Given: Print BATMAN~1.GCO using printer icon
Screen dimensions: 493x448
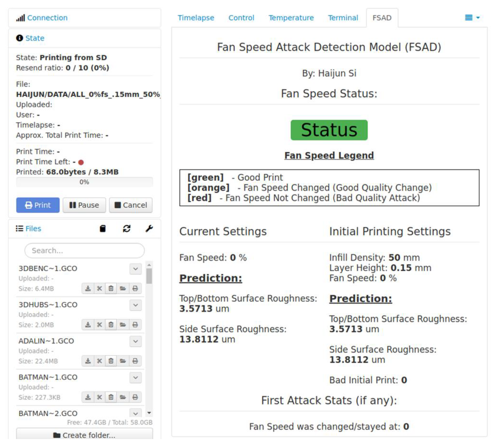Looking at the screenshot, I should tap(135, 397).
